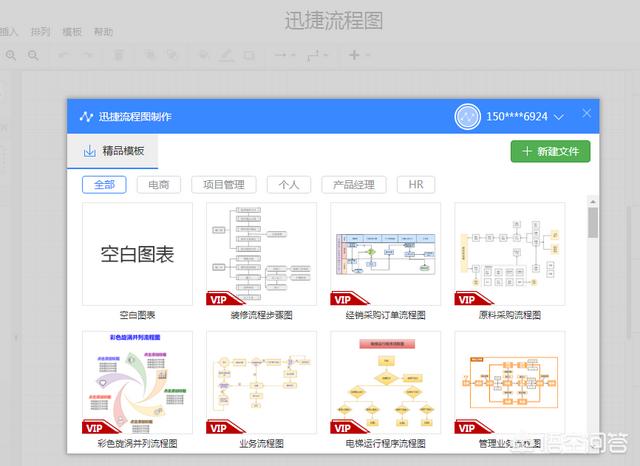Open the 空白图表 blank template thumbnail
640x466 pixels.
[137, 254]
